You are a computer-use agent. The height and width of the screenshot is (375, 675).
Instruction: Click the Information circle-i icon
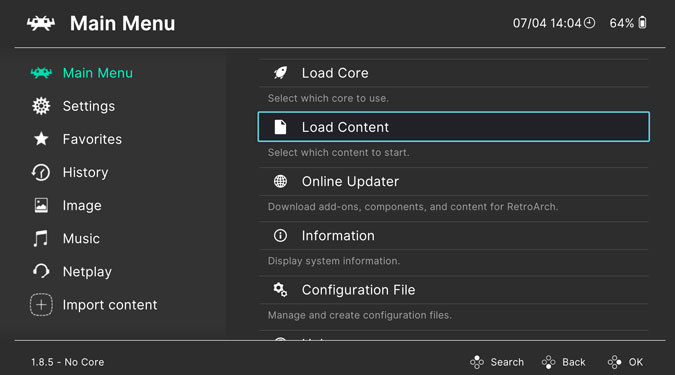click(x=280, y=236)
